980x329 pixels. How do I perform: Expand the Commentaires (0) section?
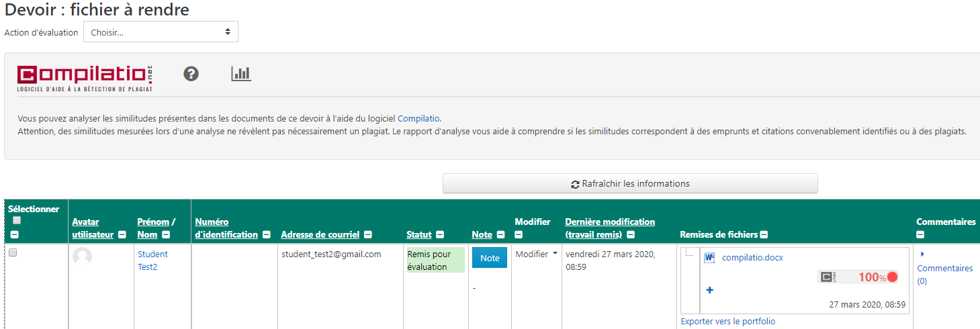922,254
